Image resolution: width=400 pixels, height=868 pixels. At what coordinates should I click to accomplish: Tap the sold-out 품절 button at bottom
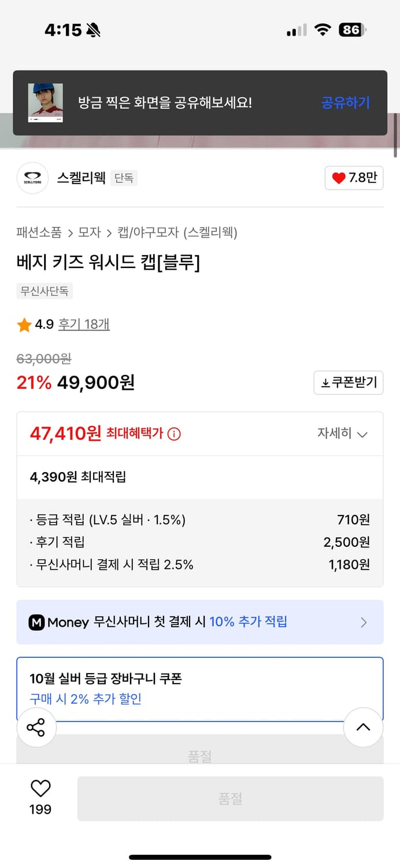(230, 799)
